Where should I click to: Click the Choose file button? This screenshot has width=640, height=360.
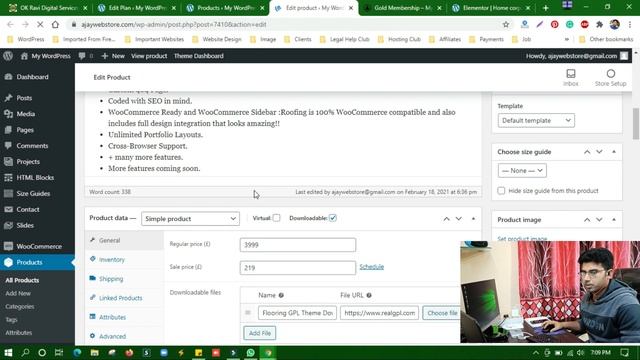coord(442,313)
